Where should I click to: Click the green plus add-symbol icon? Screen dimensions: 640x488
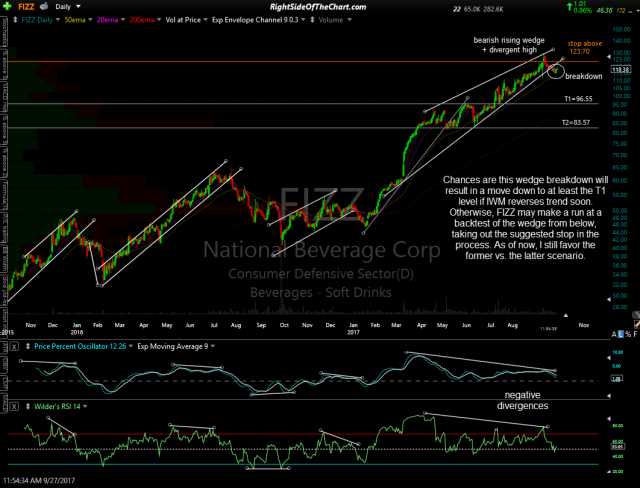point(7,7)
